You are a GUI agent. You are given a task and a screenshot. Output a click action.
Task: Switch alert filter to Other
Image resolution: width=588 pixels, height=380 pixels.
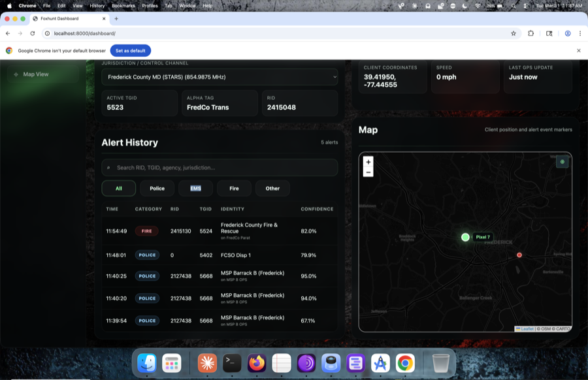272,188
